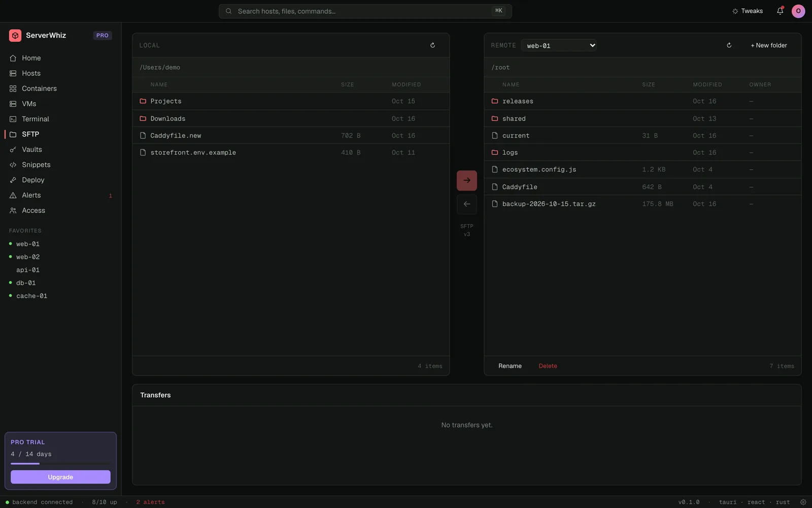Viewport: 812px width, 508px height.
Task: Open Deploy section
Action: (x=61, y=180)
